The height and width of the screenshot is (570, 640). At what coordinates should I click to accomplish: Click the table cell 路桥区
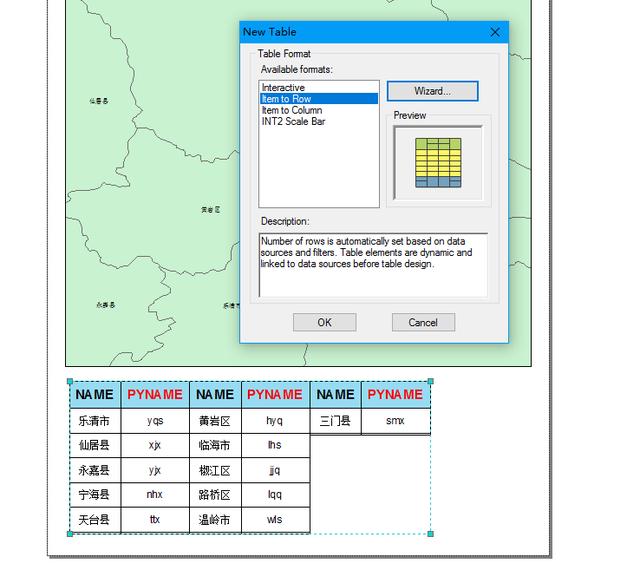[x=215, y=495]
